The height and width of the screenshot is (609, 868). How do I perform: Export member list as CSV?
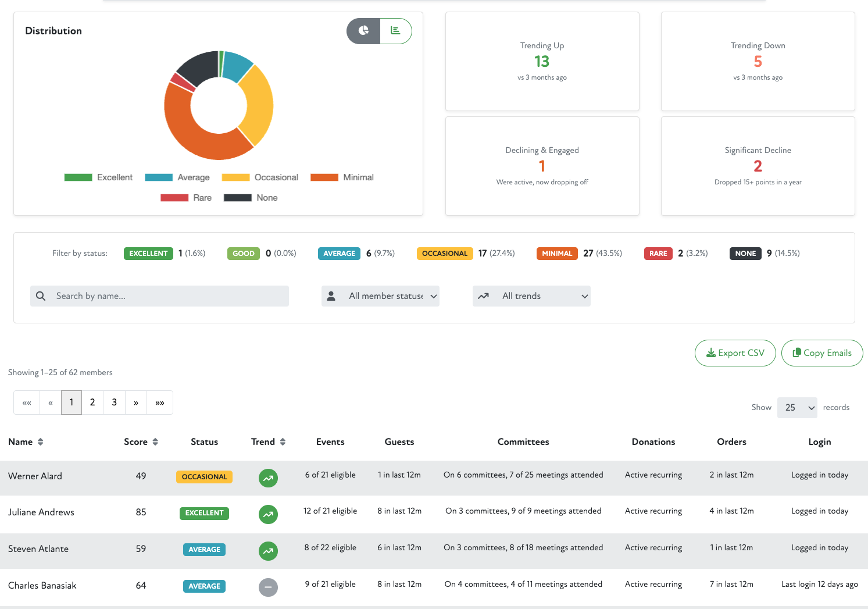[735, 353]
